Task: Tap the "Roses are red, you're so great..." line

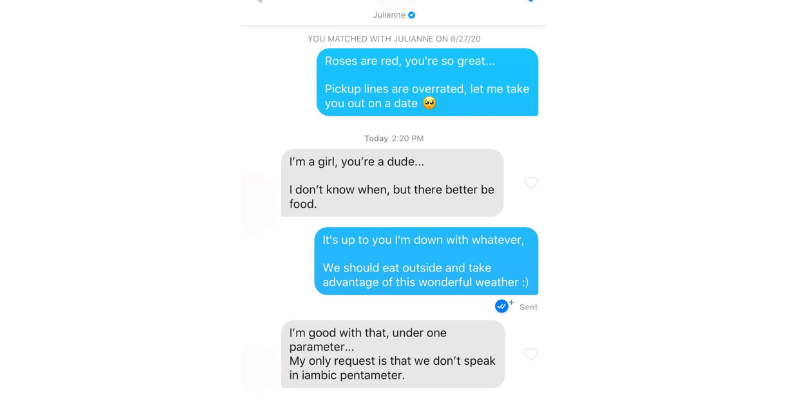Action: click(410, 61)
